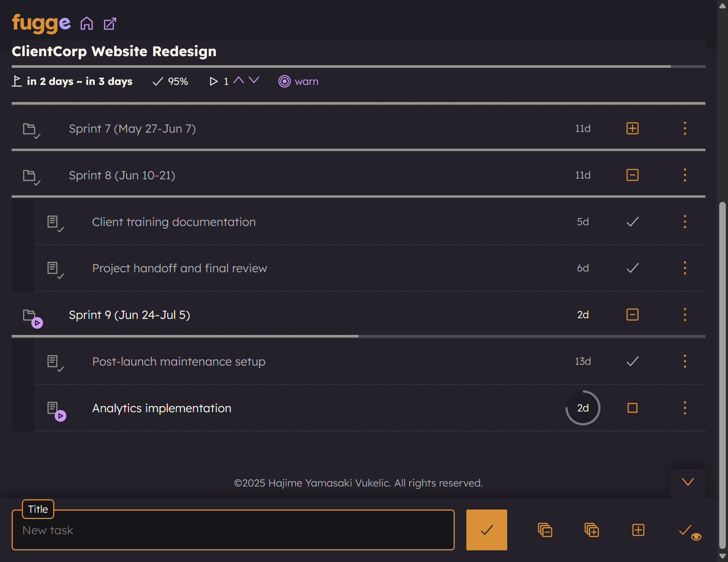Click the Analytics implementation 2d progress circle
The image size is (728, 562).
click(x=583, y=408)
